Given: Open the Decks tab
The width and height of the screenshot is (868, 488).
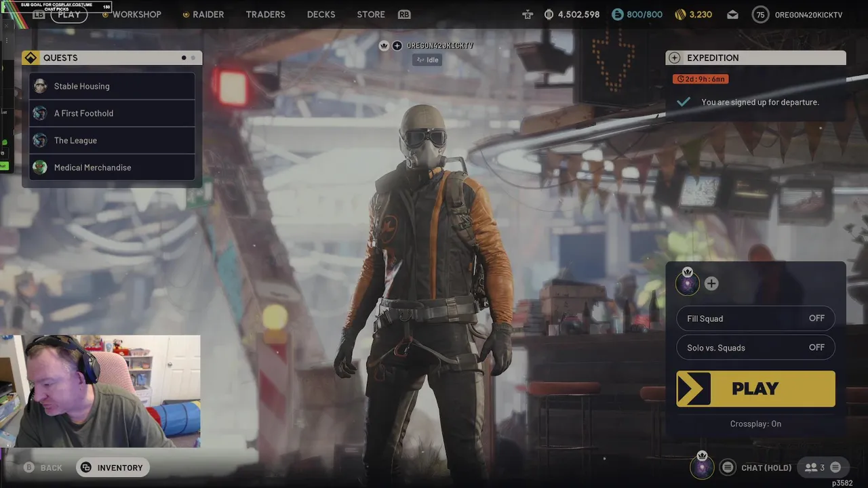Looking at the screenshot, I should point(321,14).
